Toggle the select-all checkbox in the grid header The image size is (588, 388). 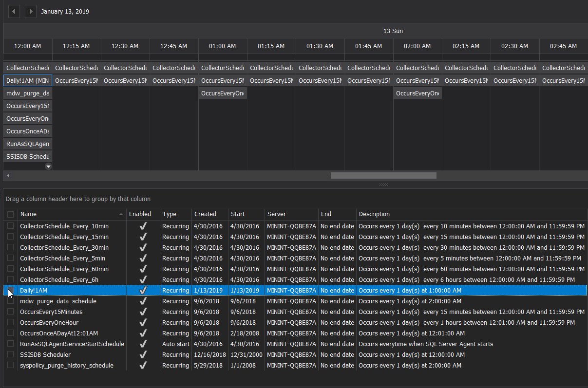click(x=10, y=214)
